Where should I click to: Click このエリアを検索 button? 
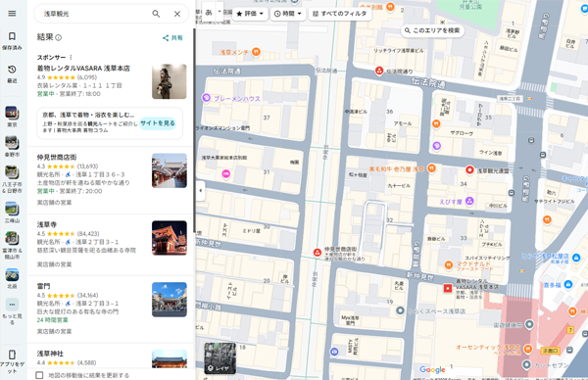pyautogui.click(x=432, y=30)
